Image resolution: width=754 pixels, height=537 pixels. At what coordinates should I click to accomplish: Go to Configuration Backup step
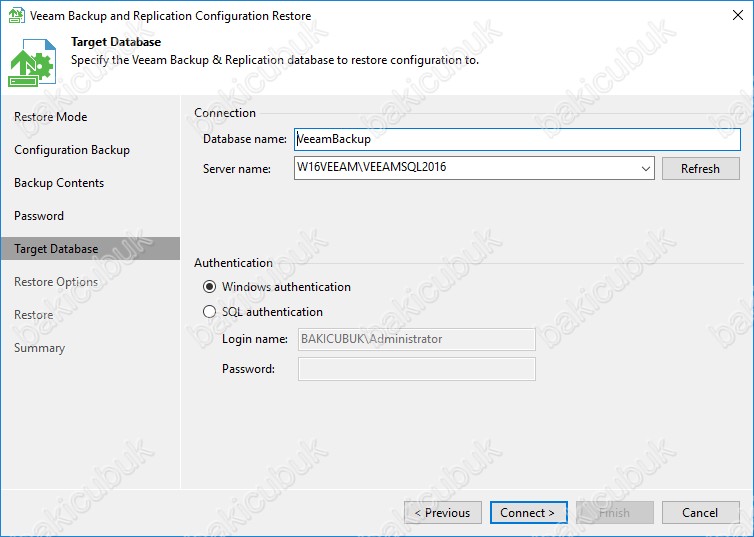(72, 150)
